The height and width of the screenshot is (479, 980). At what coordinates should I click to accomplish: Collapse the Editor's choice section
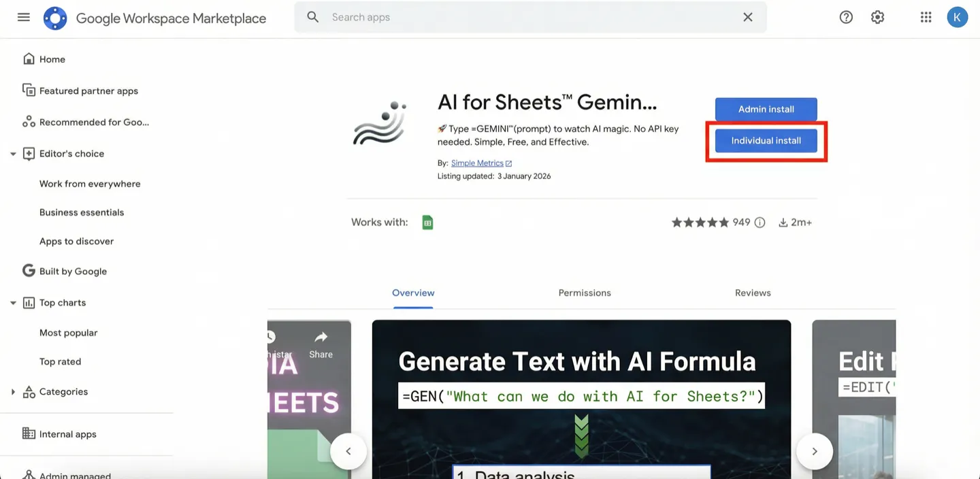[x=12, y=153]
